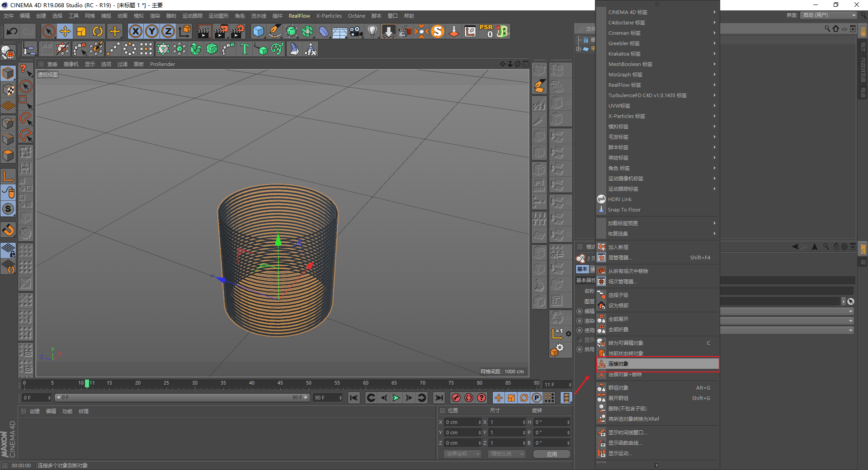Open ProRender menu in viewport
The height and width of the screenshot is (470, 868).
point(162,64)
